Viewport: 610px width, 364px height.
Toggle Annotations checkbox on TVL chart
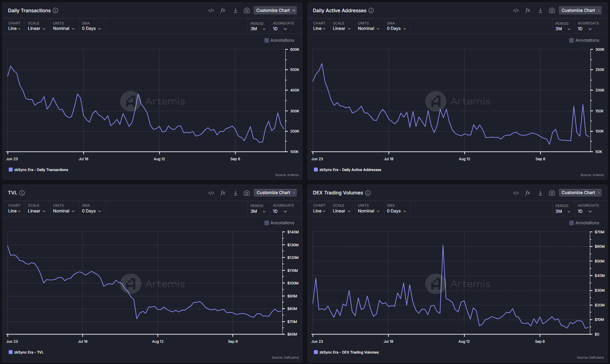click(267, 223)
